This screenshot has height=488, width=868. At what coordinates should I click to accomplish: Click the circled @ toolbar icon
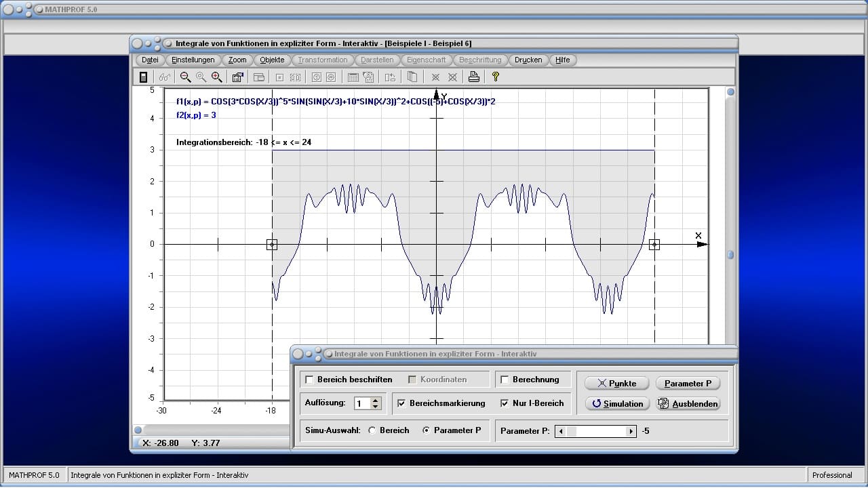point(331,77)
